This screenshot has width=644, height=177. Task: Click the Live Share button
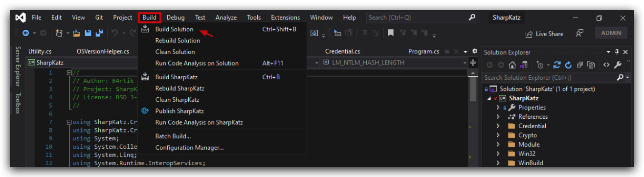pyautogui.click(x=544, y=34)
